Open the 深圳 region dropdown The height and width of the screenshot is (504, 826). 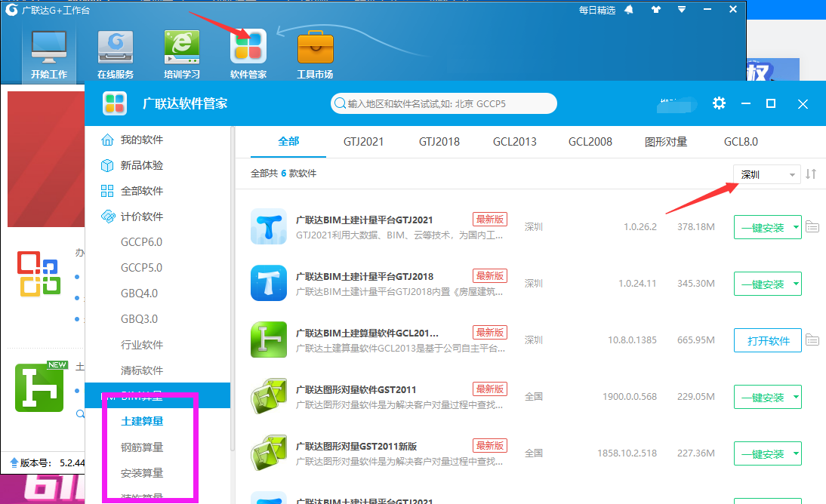coord(767,174)
